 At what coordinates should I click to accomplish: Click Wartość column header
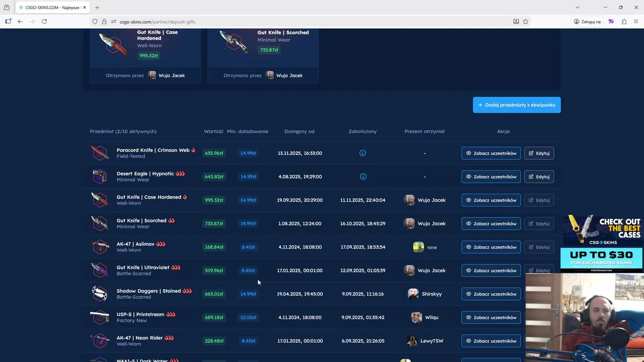pos(214,131)
